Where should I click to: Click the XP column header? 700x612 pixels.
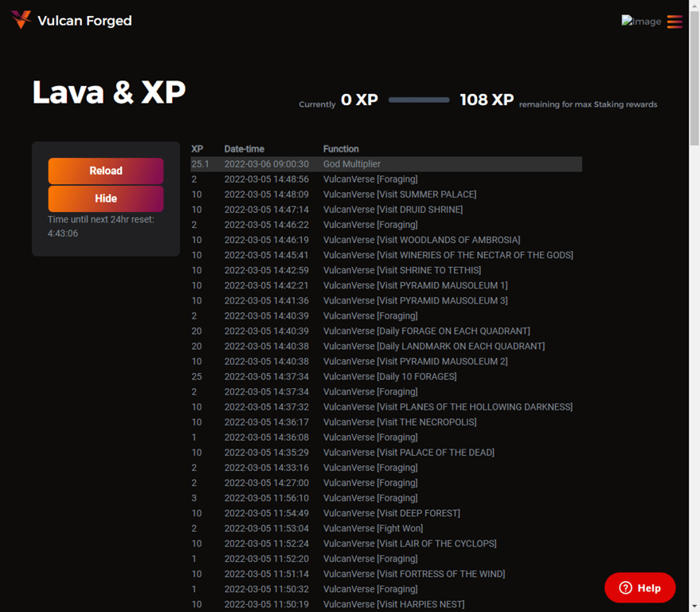(x=197, y=149)
